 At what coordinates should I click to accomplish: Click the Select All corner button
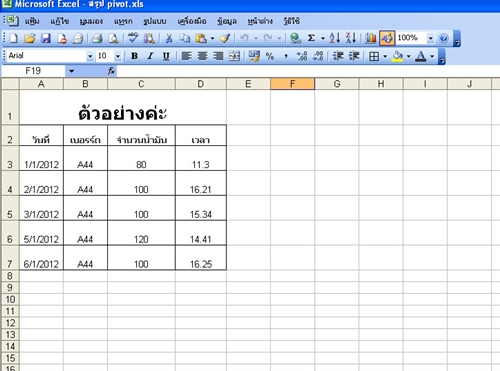[x=10, y=84]
